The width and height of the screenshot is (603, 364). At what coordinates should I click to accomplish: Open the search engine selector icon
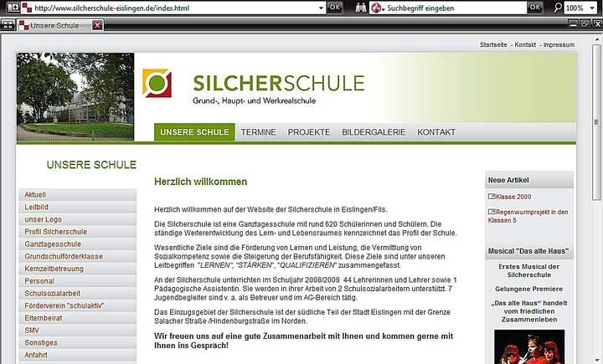pyautogui.click(x=377, y=8)
